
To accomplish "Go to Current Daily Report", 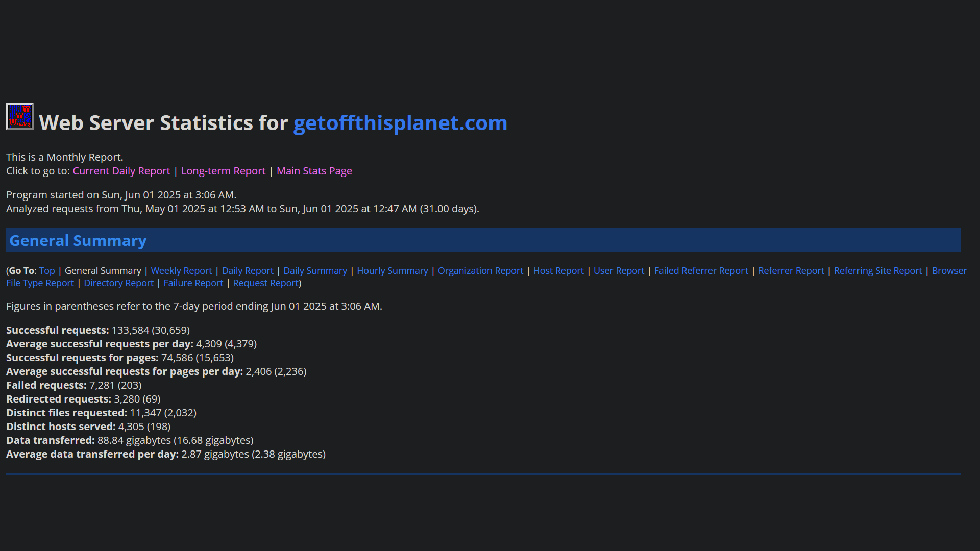I will tap(121, 171).
